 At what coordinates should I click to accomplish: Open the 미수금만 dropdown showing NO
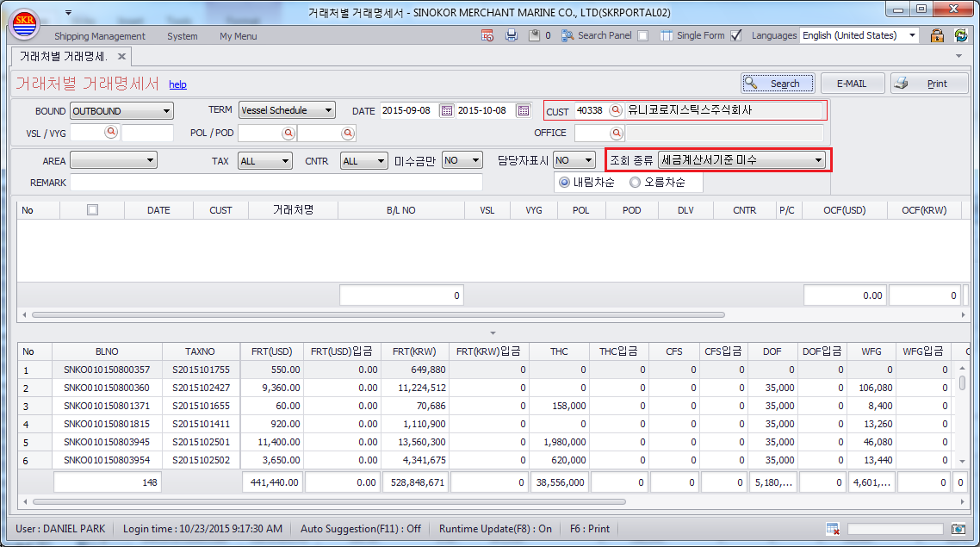click(462, 160)
